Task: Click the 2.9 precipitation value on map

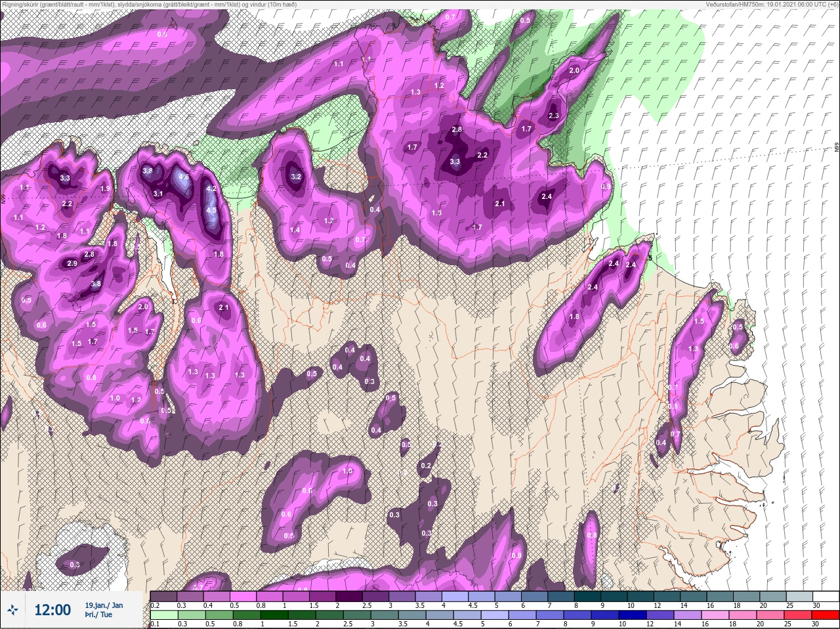Action: click(x=72, y=263)
